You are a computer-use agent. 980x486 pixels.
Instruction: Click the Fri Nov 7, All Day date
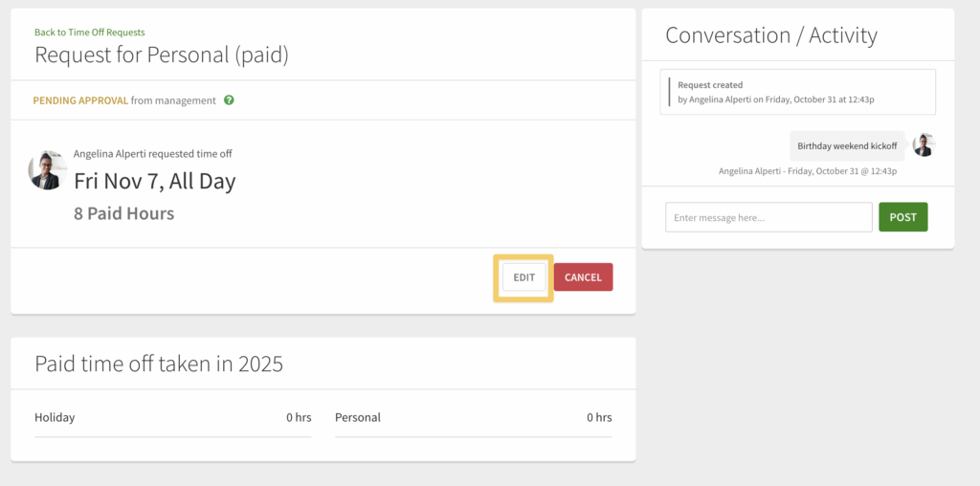[154, 181]
